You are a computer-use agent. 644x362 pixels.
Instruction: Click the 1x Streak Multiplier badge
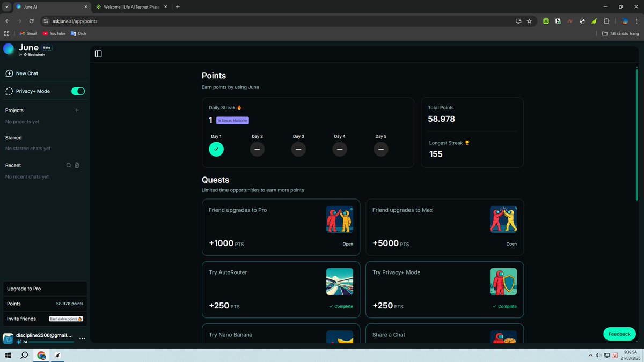click(232, 121)
